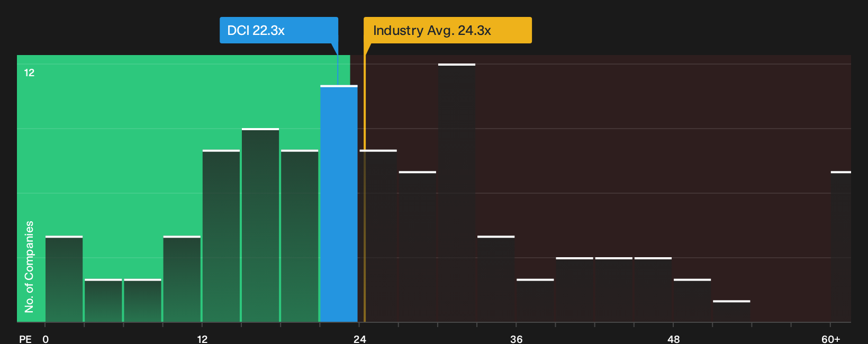Click the 60+ PE bar at right edge
Viewport: 868px width, 344px height.
click(841, 247)
